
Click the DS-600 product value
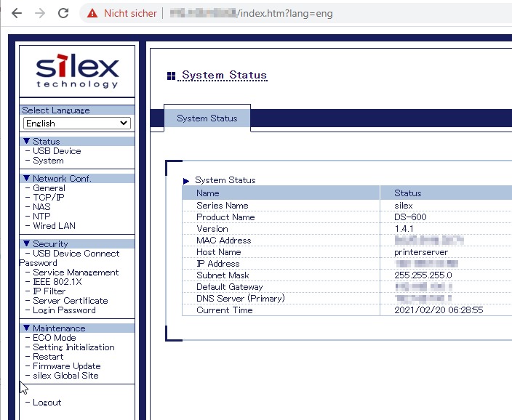(410, 217)
